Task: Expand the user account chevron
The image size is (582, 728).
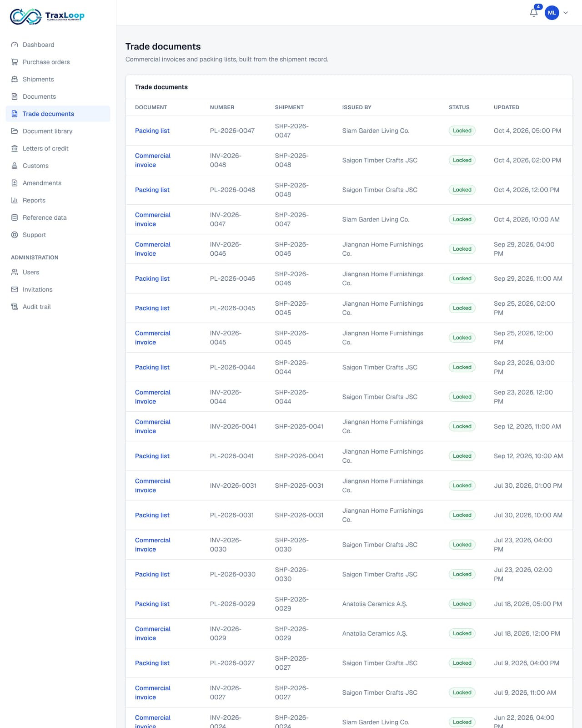Action: (x=566, y=13)
